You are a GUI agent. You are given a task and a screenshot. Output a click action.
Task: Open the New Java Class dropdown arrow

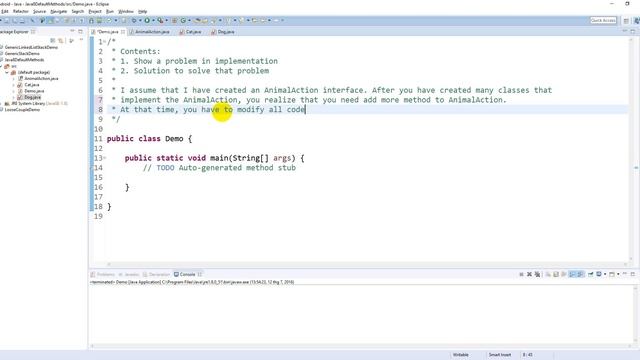click(x=189, y=20)
